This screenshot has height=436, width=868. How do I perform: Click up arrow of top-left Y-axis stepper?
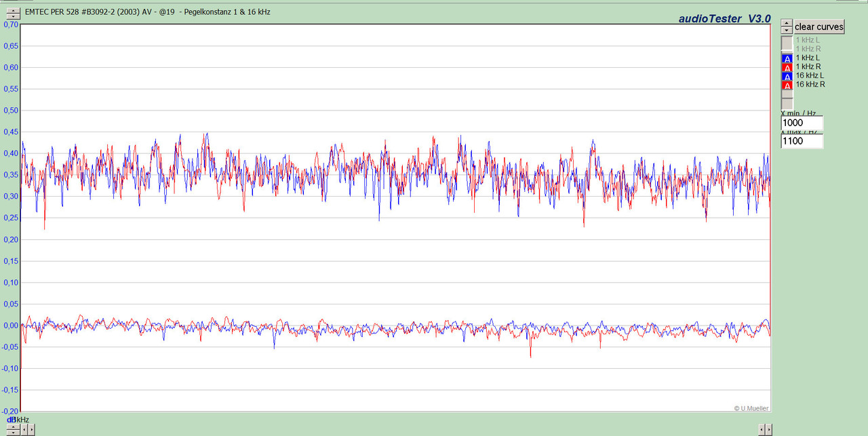pyautogui.click(x=13, y=10)
